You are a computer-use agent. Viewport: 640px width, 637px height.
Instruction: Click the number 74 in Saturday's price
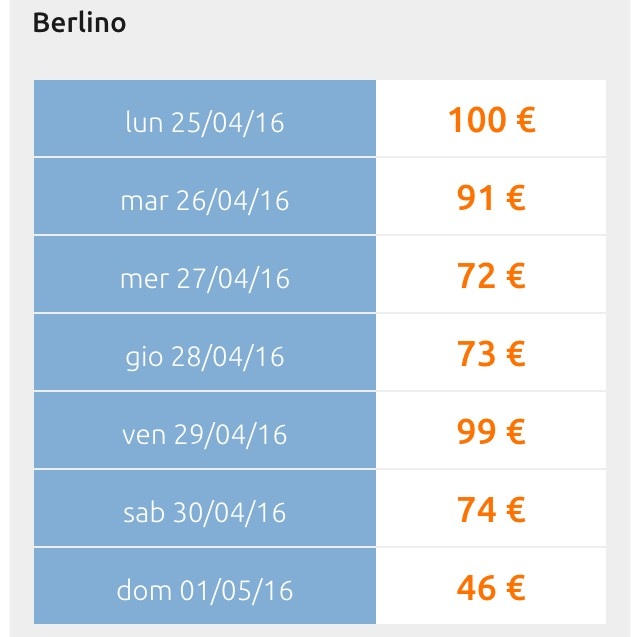(x=476, y=510)
